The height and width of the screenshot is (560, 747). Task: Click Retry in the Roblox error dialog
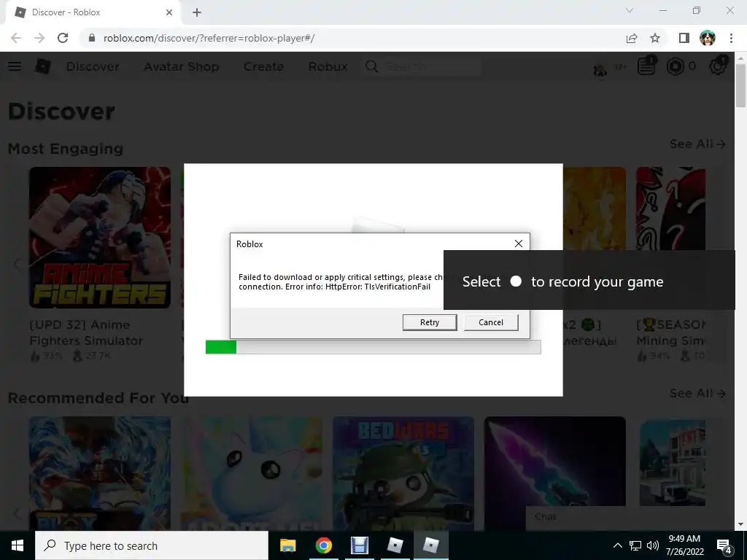click(429, 322)
